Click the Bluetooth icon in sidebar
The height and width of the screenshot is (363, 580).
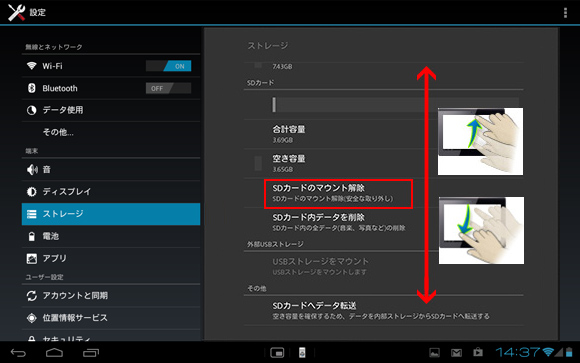[32, 88]
